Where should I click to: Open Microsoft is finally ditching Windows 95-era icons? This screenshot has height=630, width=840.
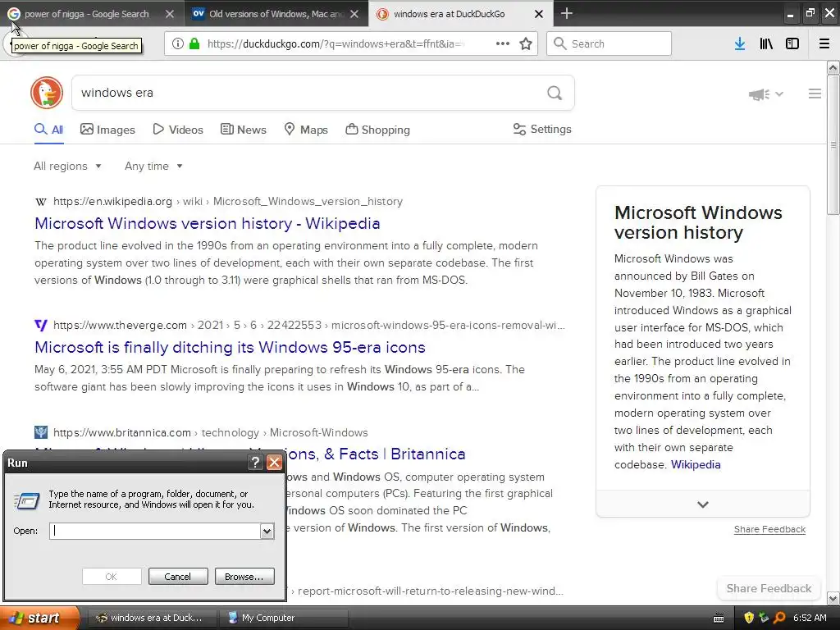pyautogui.click(x=230, y=347)
